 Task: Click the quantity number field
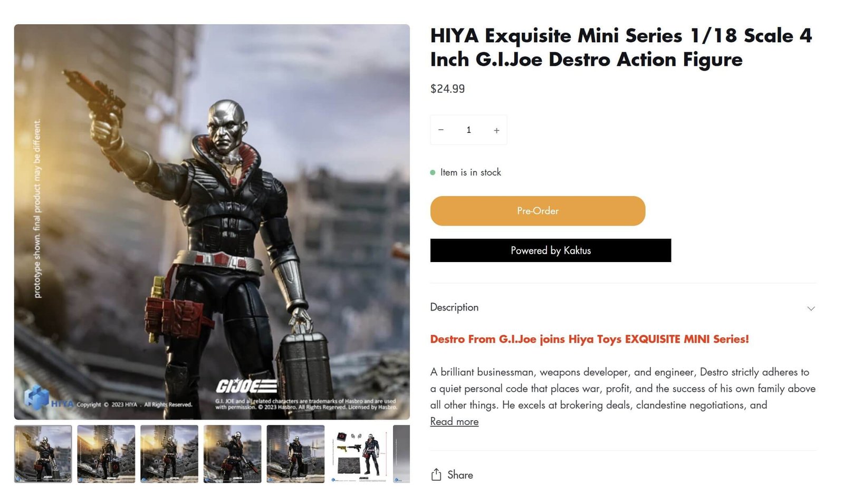468,130
